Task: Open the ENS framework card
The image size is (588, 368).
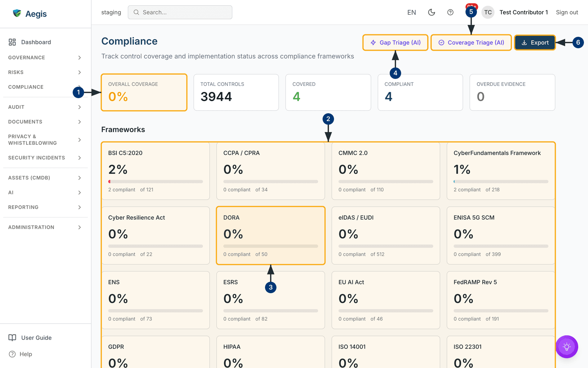Action: point(156,300)
